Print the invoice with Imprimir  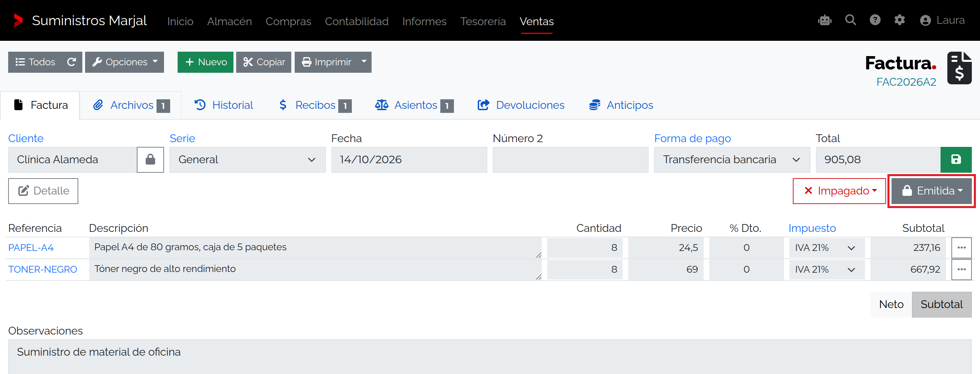(x=326, y=62)
